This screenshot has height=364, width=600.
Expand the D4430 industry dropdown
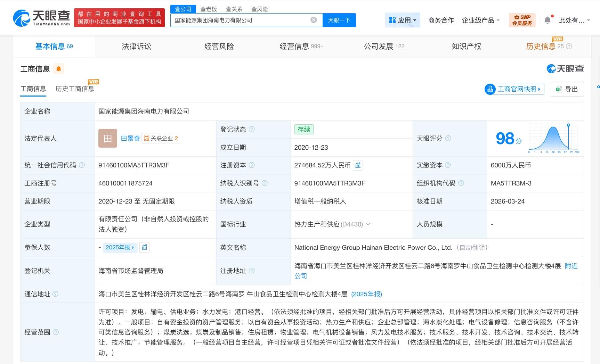click(369, 224)
